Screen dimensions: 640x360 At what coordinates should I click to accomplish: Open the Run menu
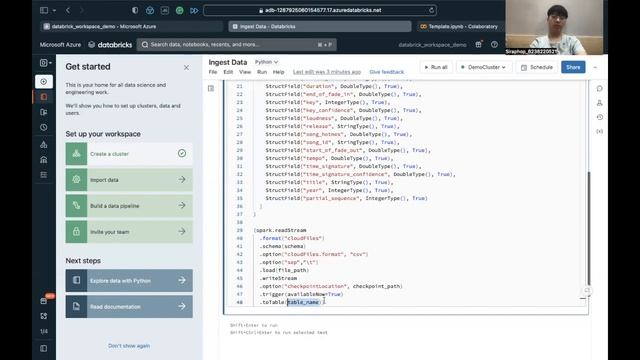[x=262, y=72]
